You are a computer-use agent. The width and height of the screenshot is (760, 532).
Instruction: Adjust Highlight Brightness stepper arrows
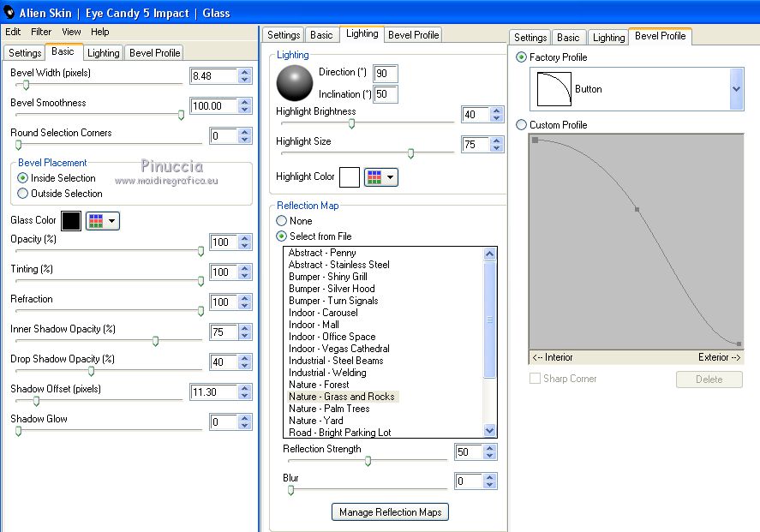pos(496,114)
